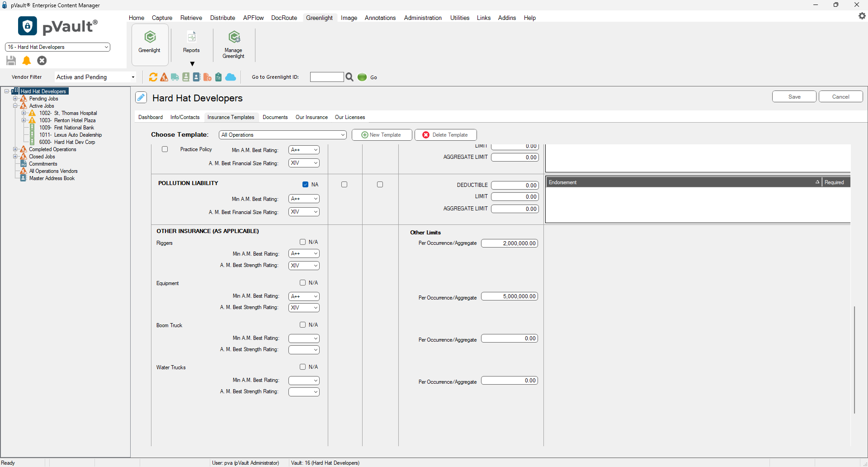This screenshot has width=868, height=467.
Task: Select '6000- Hard Hat Dev Corp' tree item
Action: 67,142
